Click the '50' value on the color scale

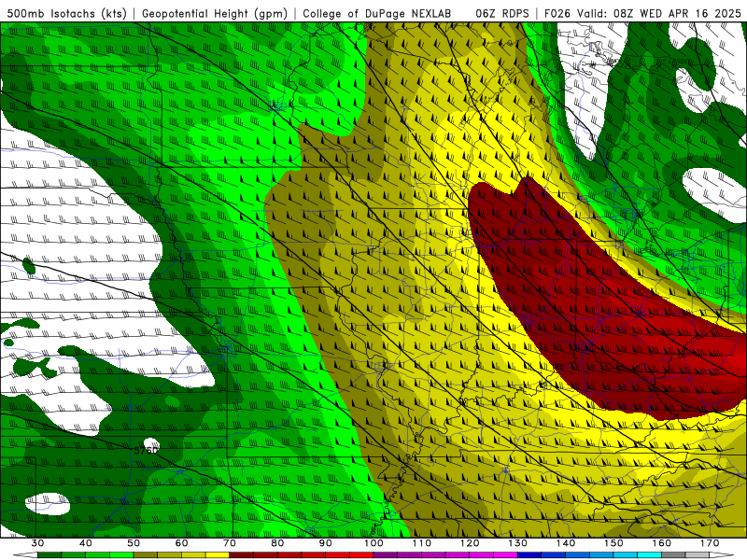tap(134, 543)
